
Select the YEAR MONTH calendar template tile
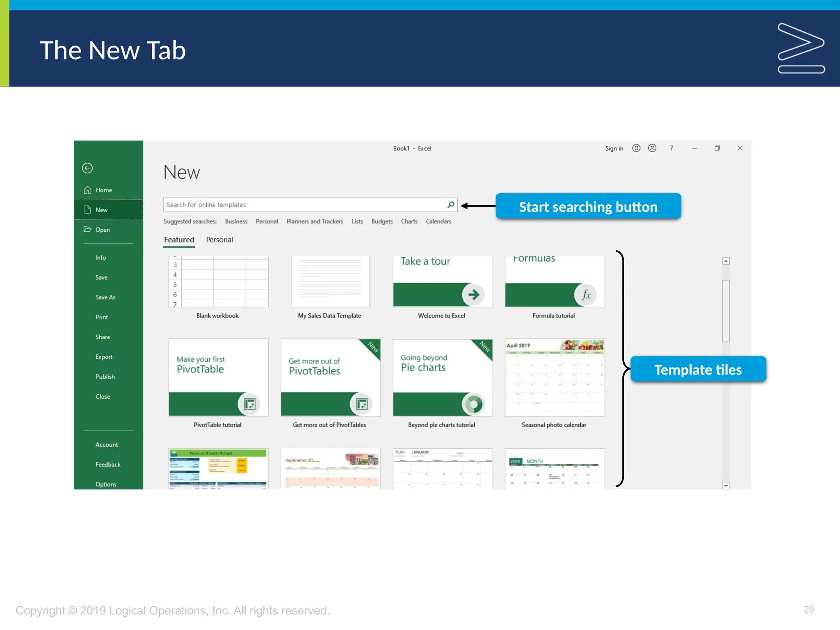555,468
